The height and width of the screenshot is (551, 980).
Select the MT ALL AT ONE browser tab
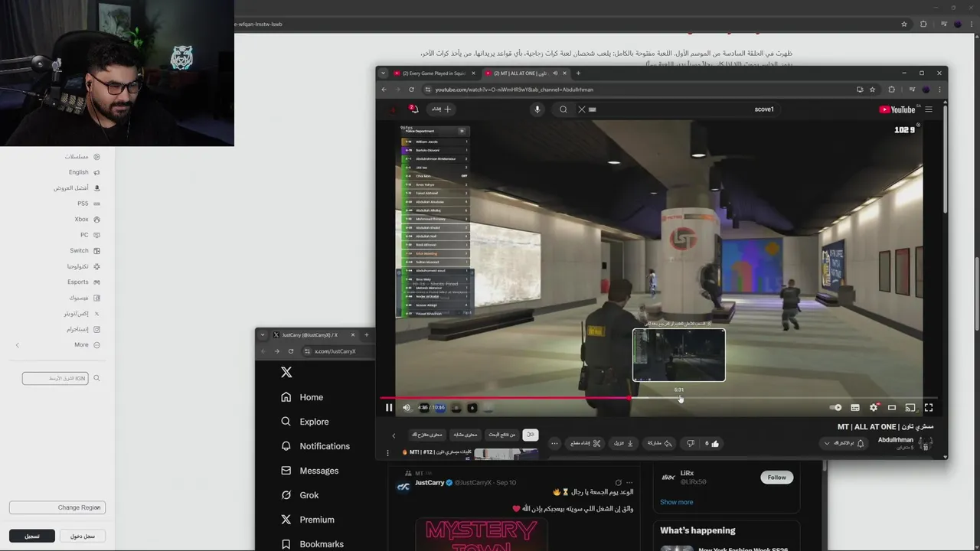525,73
